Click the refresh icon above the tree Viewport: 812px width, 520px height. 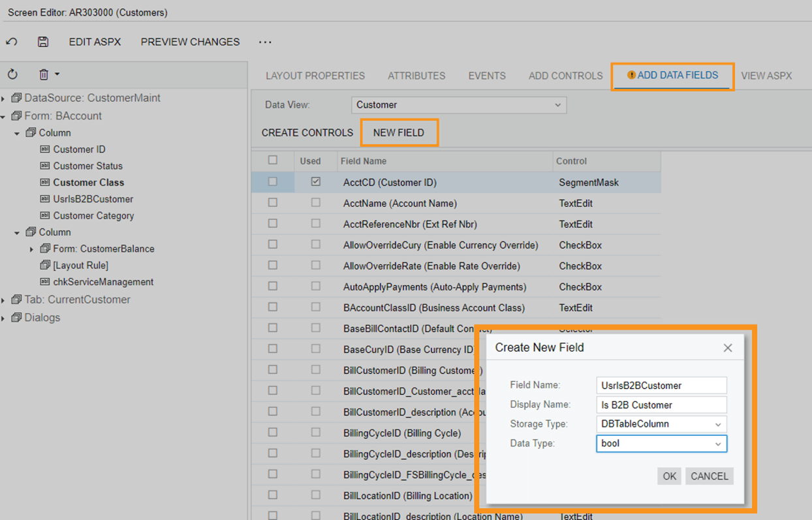click(x=12, y=74)
